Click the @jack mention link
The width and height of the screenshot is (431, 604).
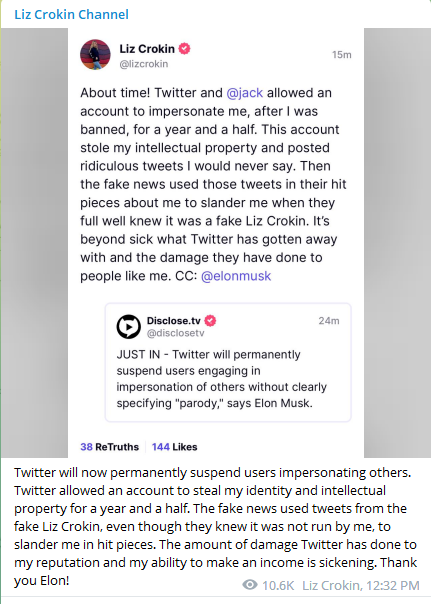[x=245, y=93]
